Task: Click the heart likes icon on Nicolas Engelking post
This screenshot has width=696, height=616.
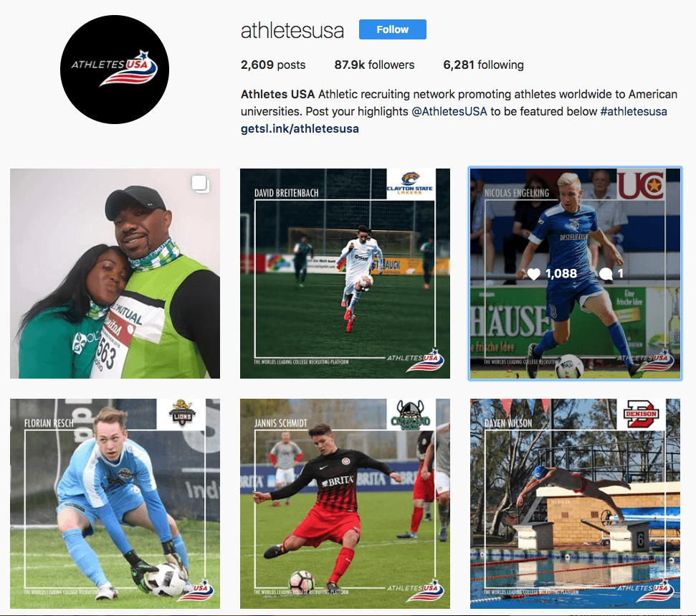Action: [533, 274]
